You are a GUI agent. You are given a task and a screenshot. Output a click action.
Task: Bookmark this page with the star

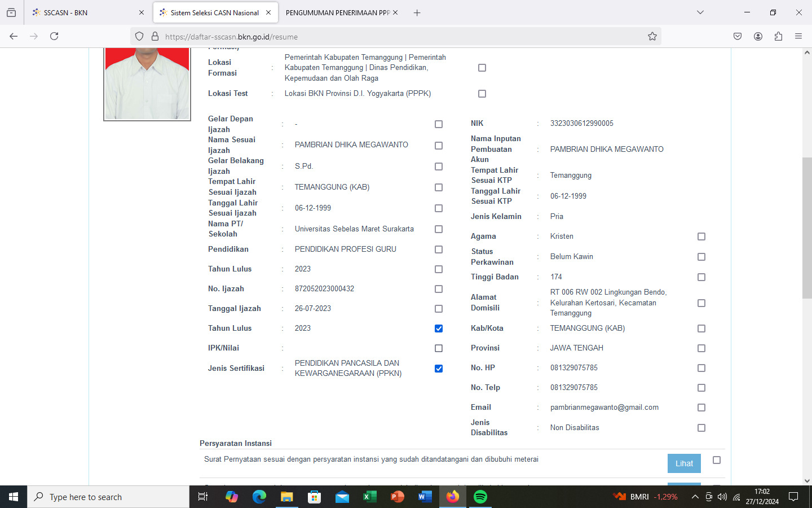tap(652, 37)
